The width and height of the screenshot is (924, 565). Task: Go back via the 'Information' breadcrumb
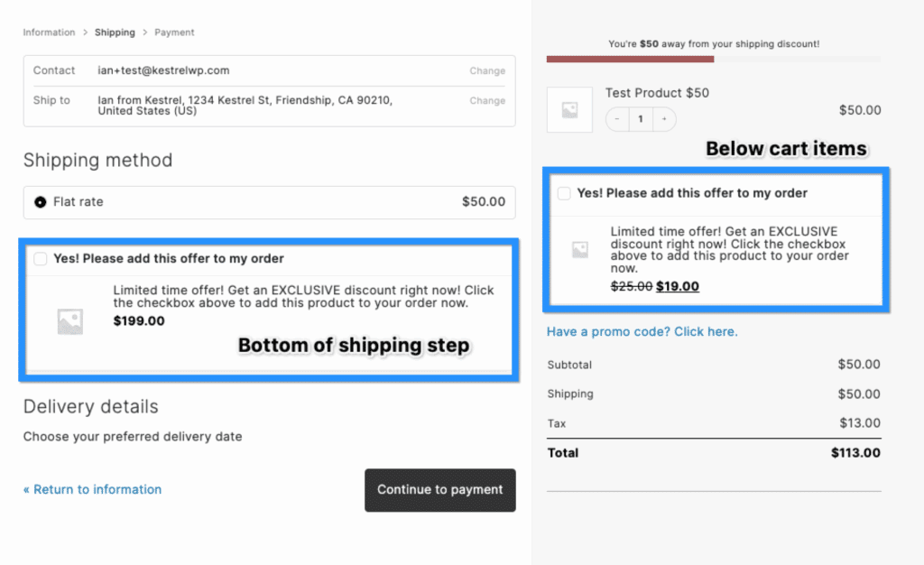(x=49, y=32)
